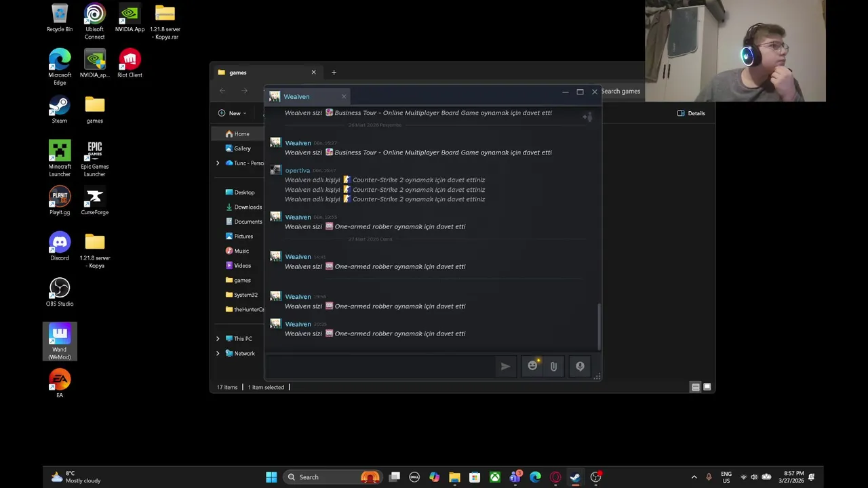Screen dimensions: 868x488
Task: Start voice chat with microphone icon
Action: click(x=580, y=366)
